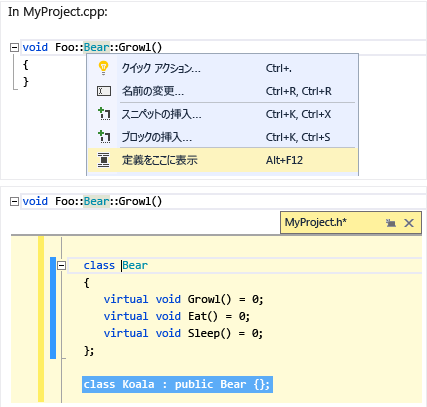Promote peek window to document tab icon
427x407 pixels.
tap(391, 223)
